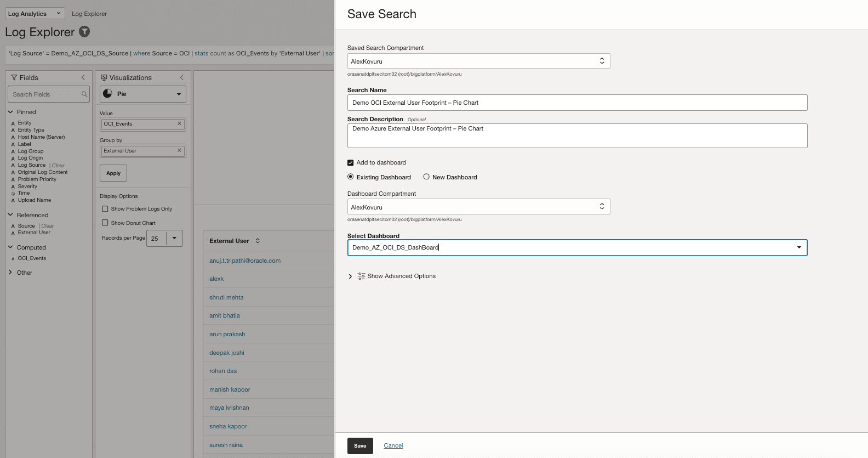Screen dimensions: 868x458
Task: Click the Save button
Action: click(360, 445)
